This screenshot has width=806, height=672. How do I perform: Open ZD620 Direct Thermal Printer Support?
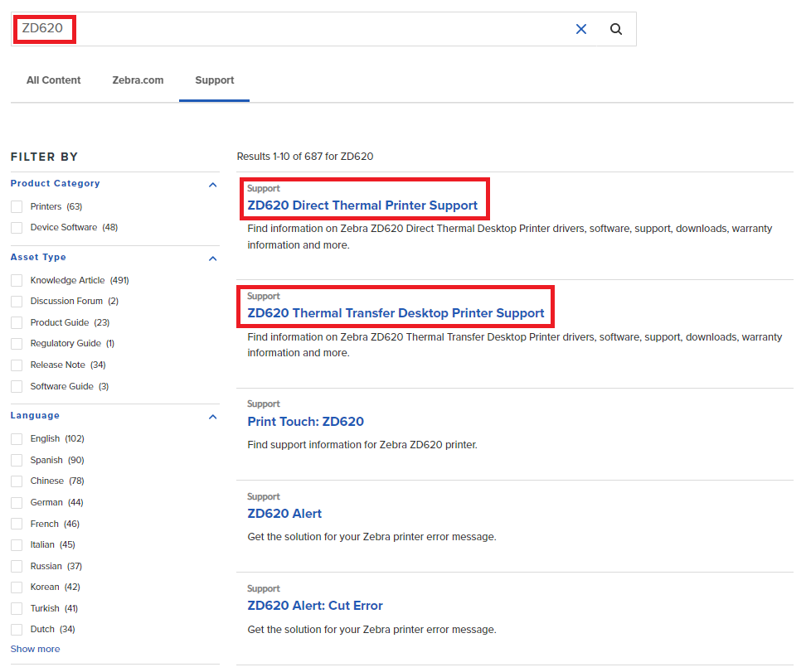click(x=362, y=205)
